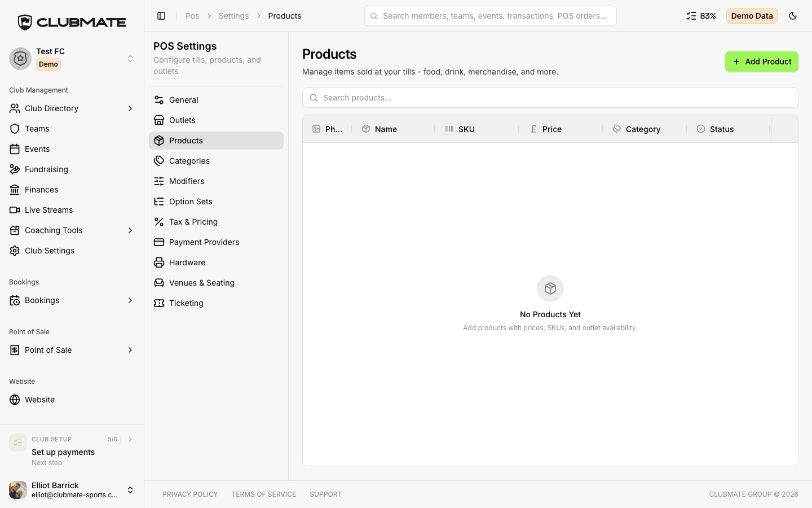
Task: Open Ticketing settings
Action: [x=216, y=303]
